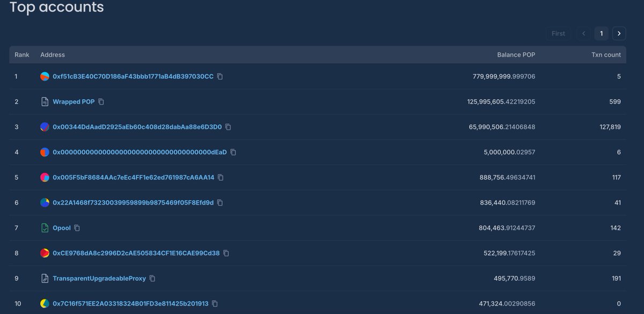Screen dimensions: 644x314
Task: Click the rank 1 account identicon
Action: tap(45, 77)
